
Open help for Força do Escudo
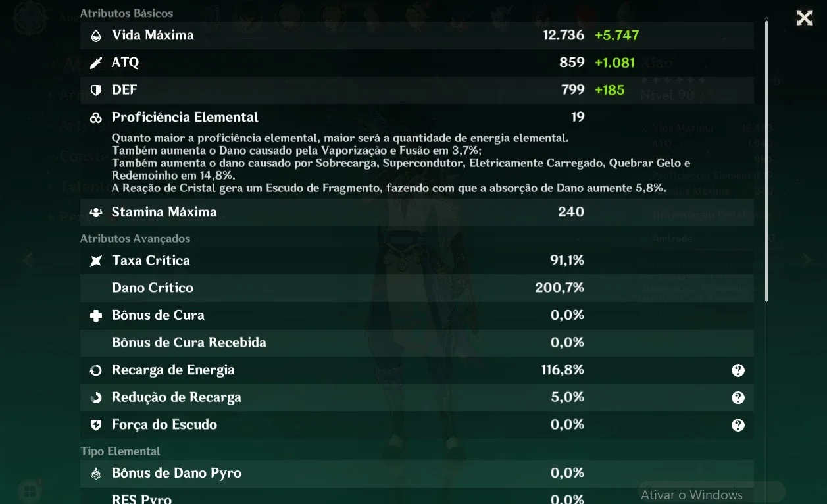tap(738, 425)
